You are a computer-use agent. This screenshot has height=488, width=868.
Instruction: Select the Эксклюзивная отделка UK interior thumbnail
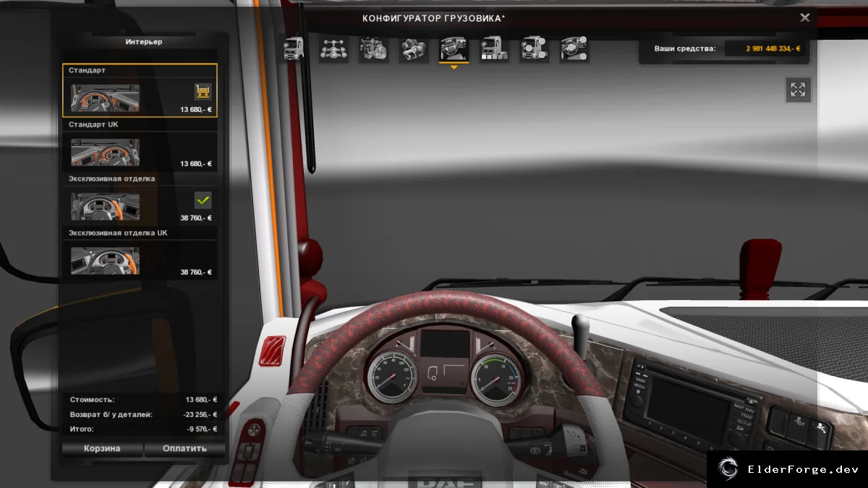pos(105,261)
